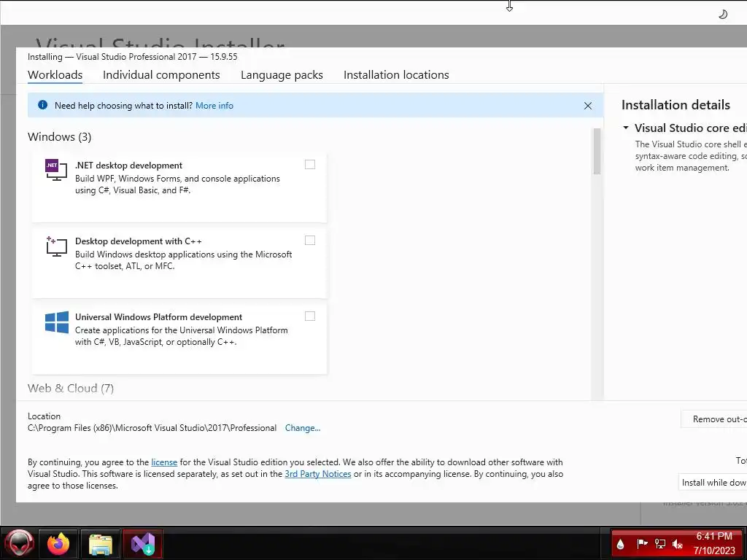The image size is (747, 560).
Task: Open the 3rd Party Notices link
Action: coord(318,474)
